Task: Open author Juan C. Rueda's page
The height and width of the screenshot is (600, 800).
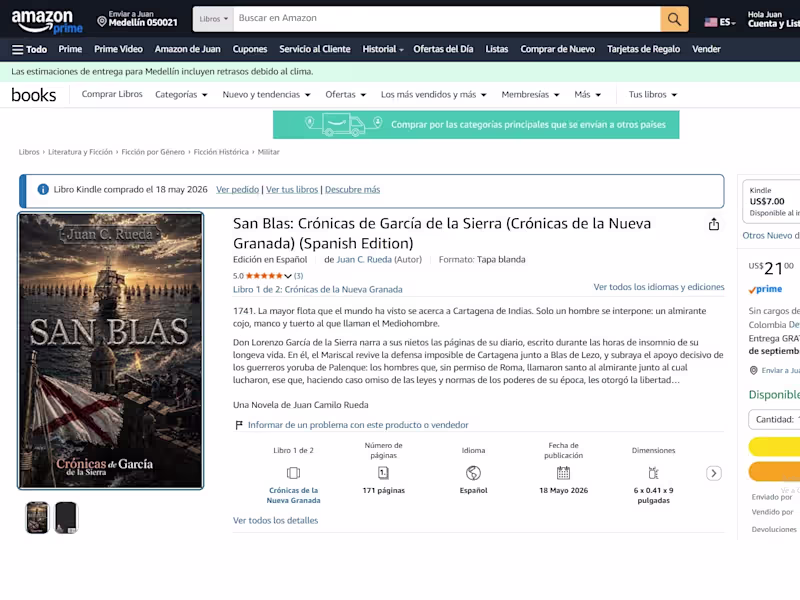Action: tap(364, 260)
